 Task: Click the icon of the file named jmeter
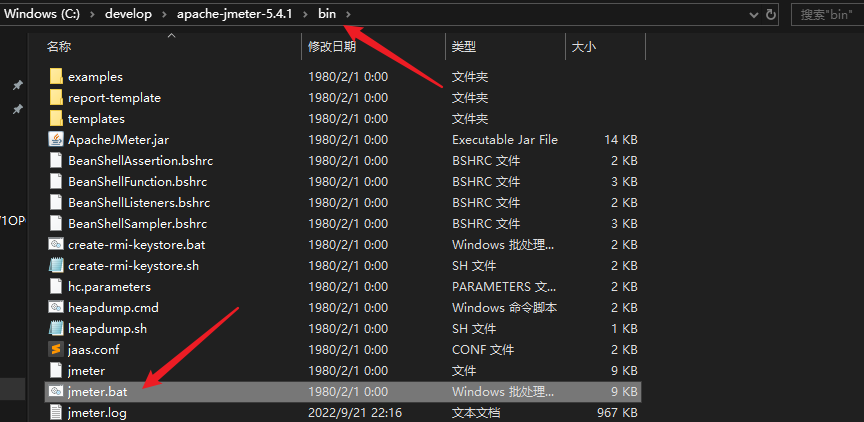tap(56, 370)
